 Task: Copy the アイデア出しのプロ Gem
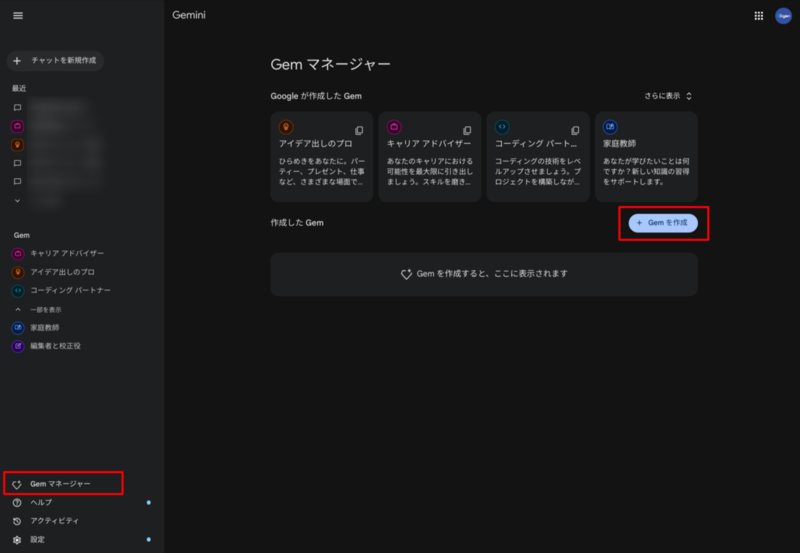[x=359, y=131]
